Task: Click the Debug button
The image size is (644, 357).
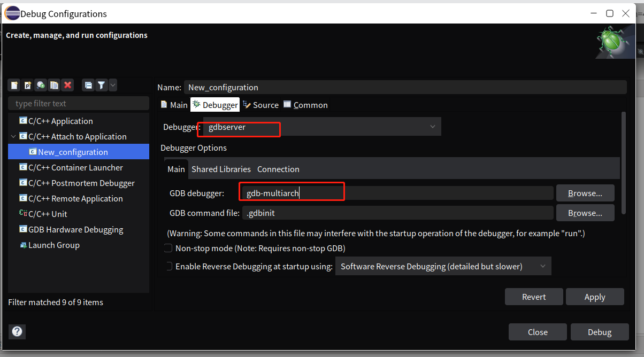Action: [600, 332]
